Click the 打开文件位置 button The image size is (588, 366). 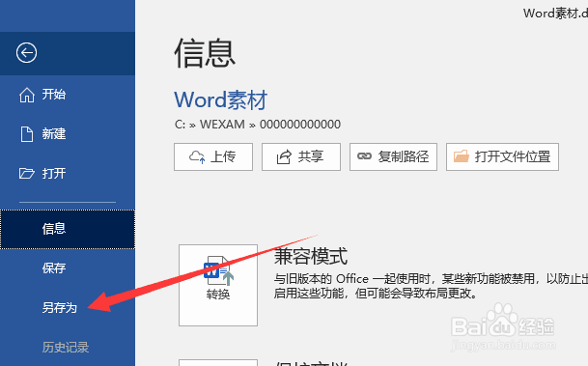click(502, 156)
